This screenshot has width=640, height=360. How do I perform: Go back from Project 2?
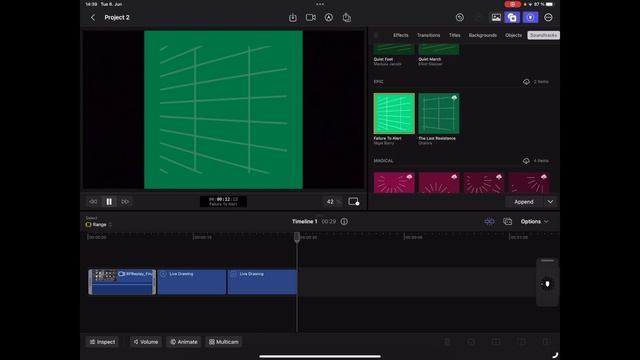[x=93, y=18]
